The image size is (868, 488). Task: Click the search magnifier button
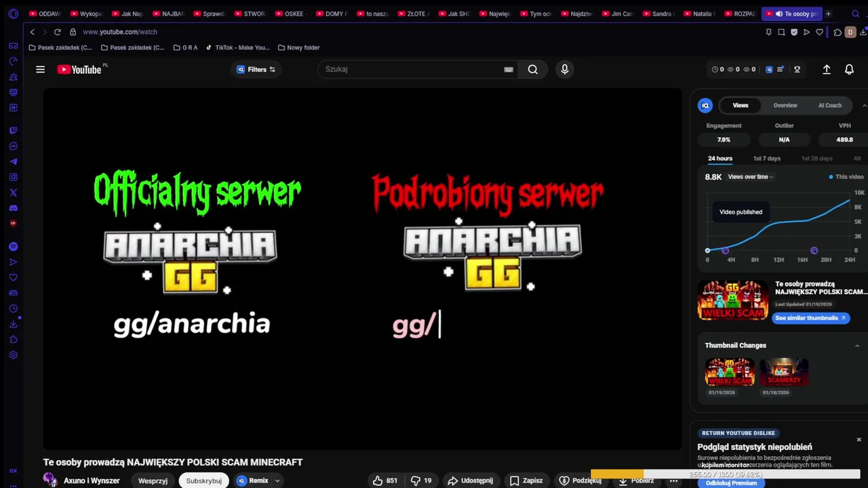tap(533, 69)
